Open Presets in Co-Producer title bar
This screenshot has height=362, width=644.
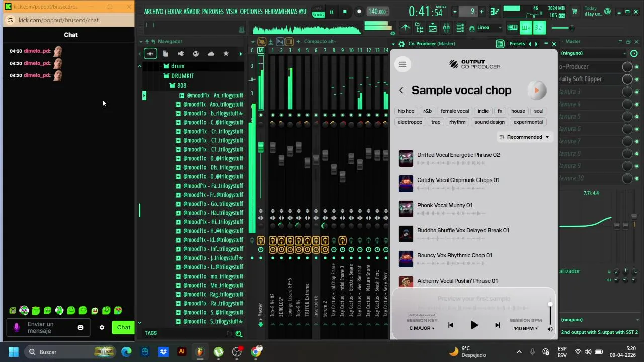pos(517,44)
